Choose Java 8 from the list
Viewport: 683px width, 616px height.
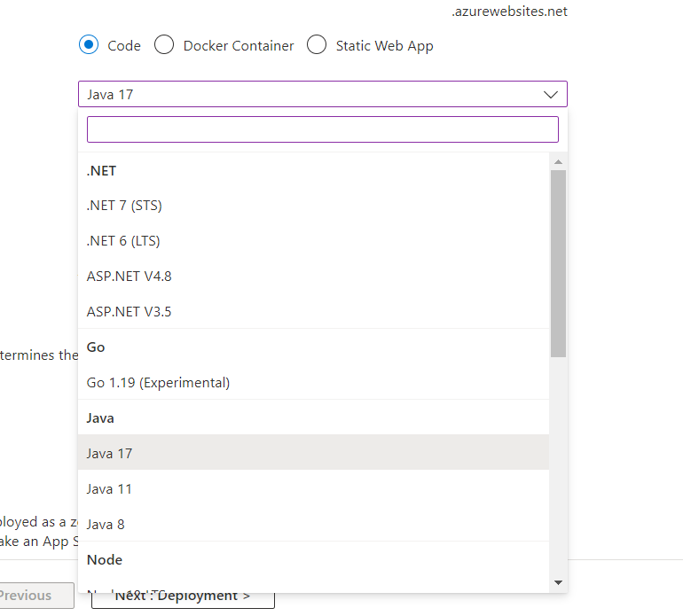click(313, 524)
